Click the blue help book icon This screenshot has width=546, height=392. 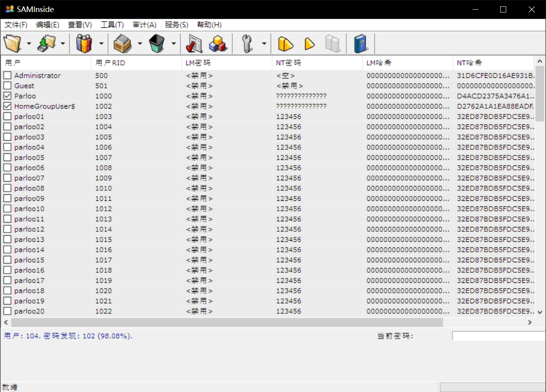361,43
